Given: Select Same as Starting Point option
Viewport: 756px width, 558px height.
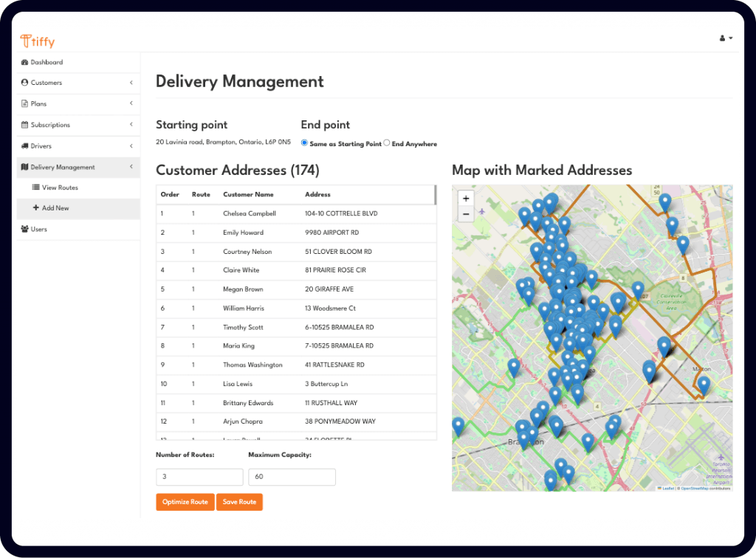Looking at the screenshot, I should pyautogui.click(x=305, y=143).
